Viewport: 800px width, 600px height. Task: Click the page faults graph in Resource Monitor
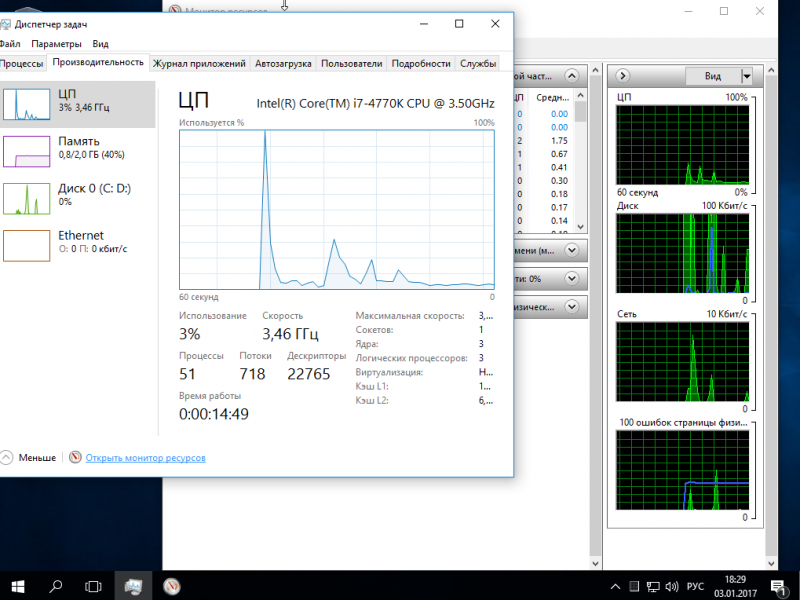click(682, 470)
